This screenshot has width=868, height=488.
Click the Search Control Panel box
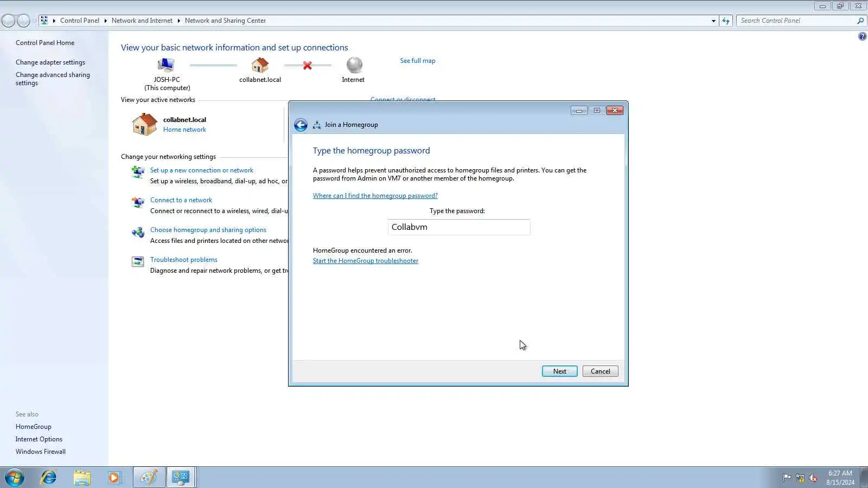coord(796,21)
